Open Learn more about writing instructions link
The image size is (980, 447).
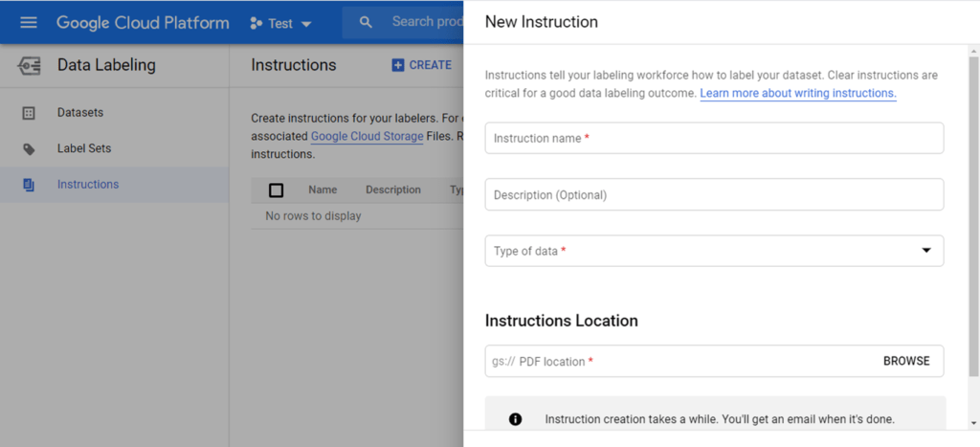tap(798, 93)
